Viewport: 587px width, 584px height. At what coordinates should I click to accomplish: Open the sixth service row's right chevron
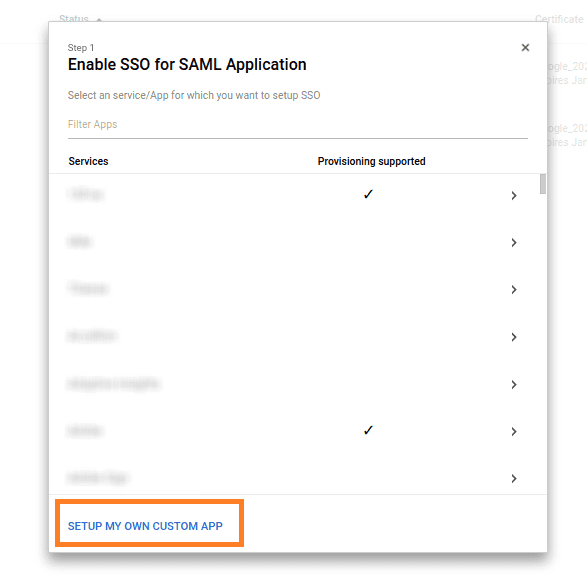click(514, 432)
